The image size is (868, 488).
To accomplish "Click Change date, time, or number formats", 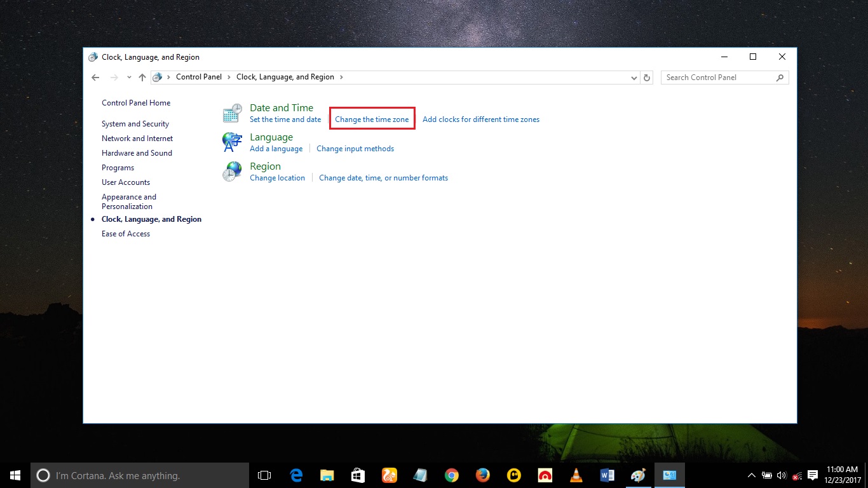I will pos(383,178).
